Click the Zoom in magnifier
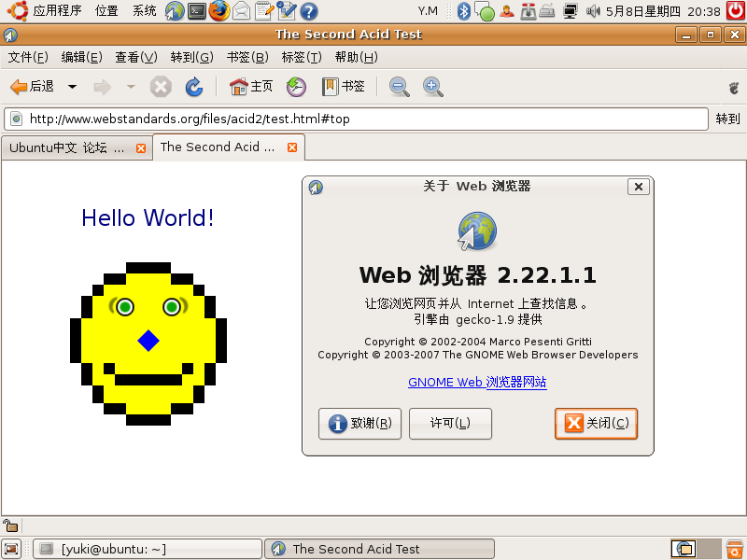Image resolution: width=747 pixels, height=560 pixels. [433, 87]
